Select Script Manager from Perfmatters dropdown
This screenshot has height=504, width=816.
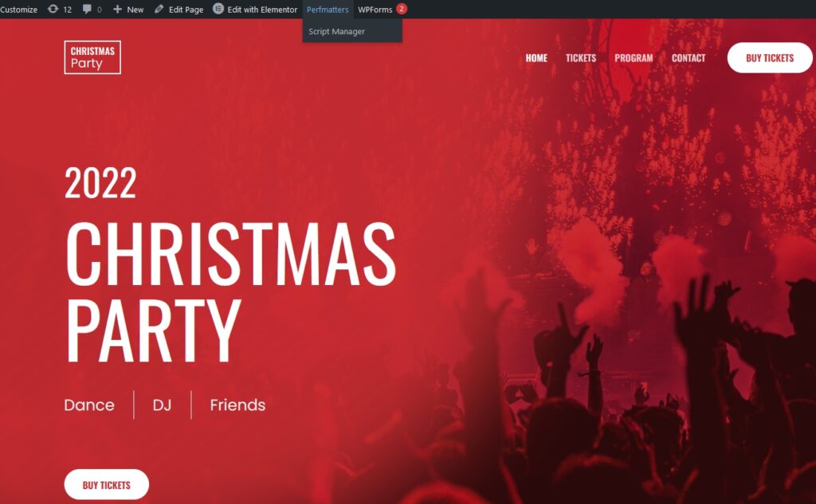(x=336, y=31)
